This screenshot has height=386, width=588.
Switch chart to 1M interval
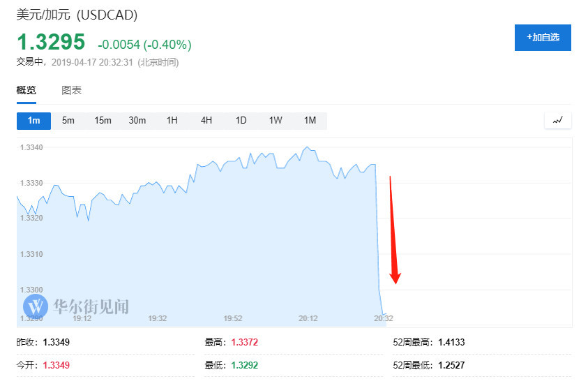pos(310,121)
